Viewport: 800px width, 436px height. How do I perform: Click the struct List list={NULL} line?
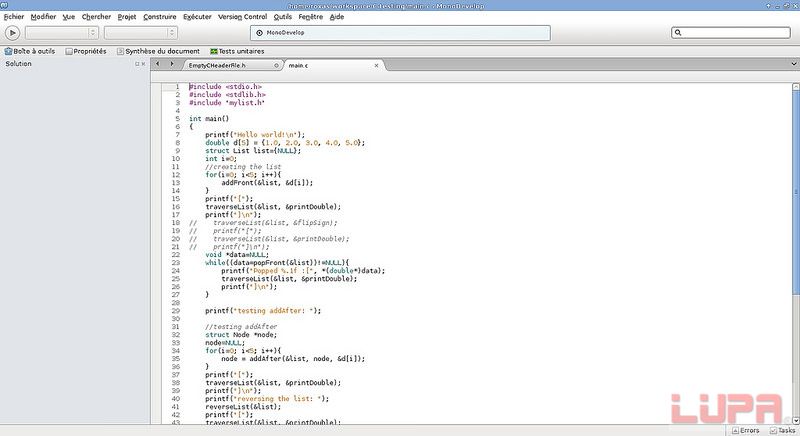pyautogui.click(x=253, y=151)
